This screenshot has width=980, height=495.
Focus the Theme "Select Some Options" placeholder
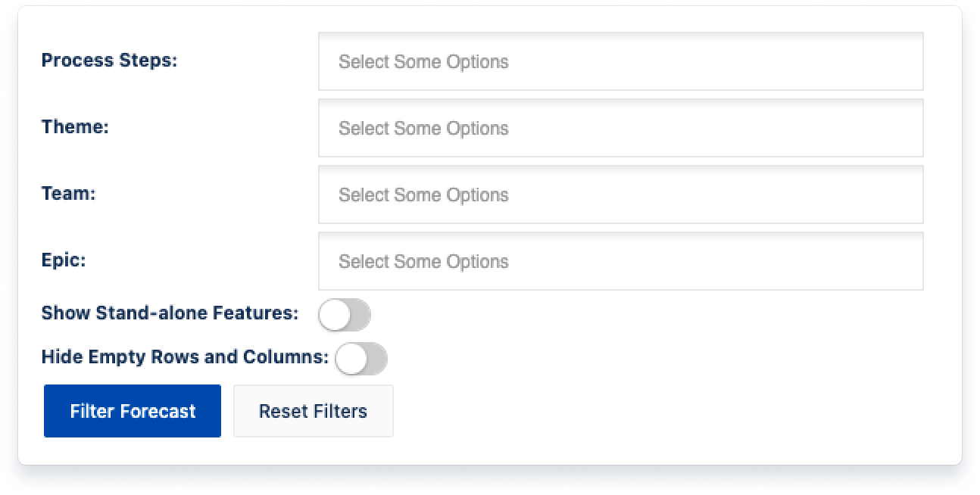coord(423,129)
